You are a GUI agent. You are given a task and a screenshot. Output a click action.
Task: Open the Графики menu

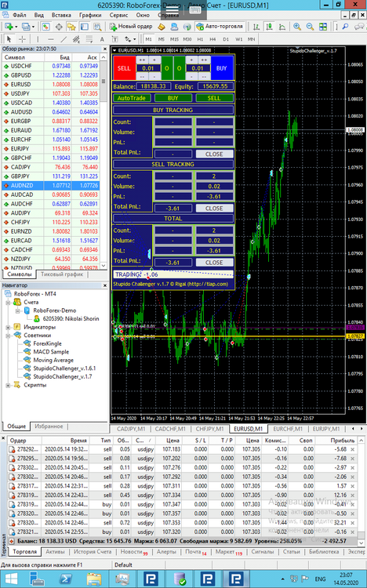[x=90, y=16]
